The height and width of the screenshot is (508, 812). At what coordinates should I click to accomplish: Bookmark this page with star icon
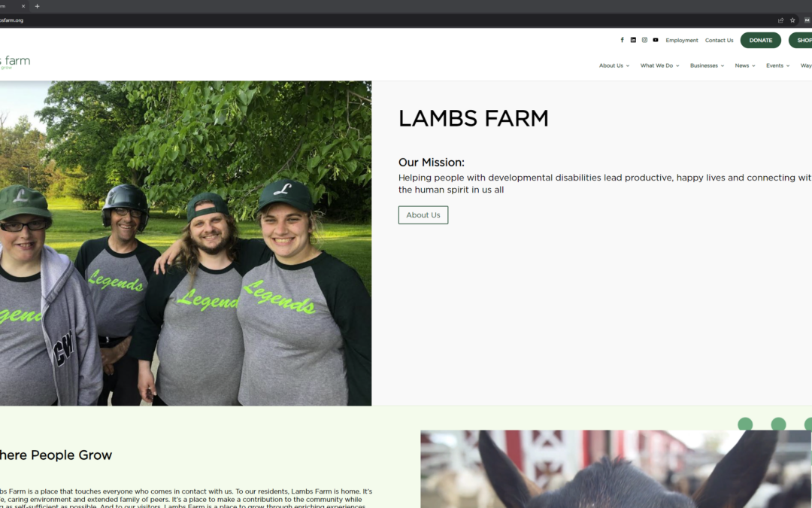point(792,20)
